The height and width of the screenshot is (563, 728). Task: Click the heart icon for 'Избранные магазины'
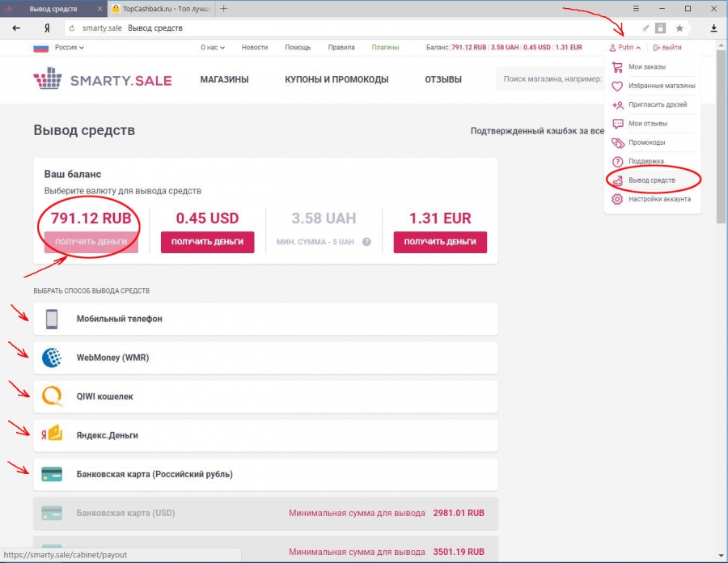coord(617,86)
